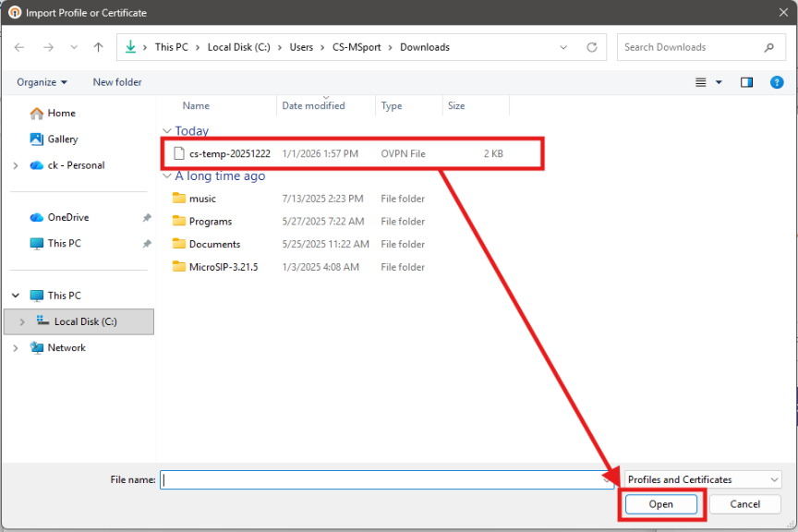This screenshot has height=532, width=798.
Task: Sort by Date modified column header
Action: click(x=314, y=106)
